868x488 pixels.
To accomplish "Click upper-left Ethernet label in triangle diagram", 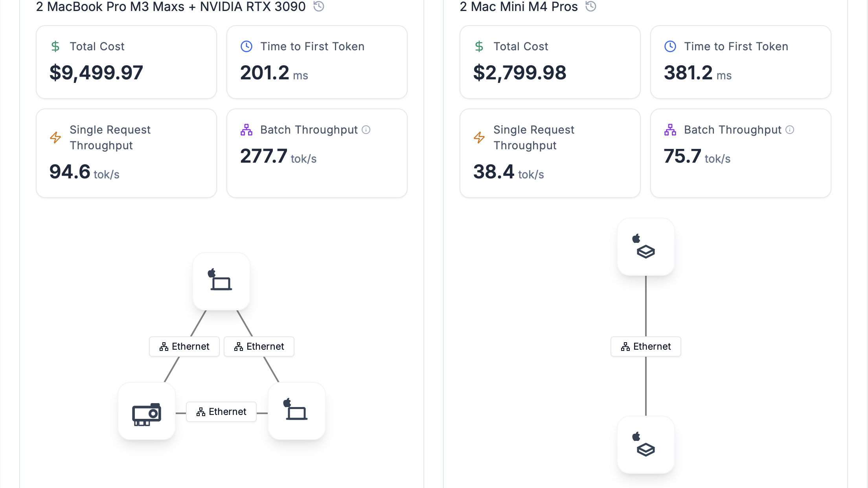I will [x=184, y=347].
